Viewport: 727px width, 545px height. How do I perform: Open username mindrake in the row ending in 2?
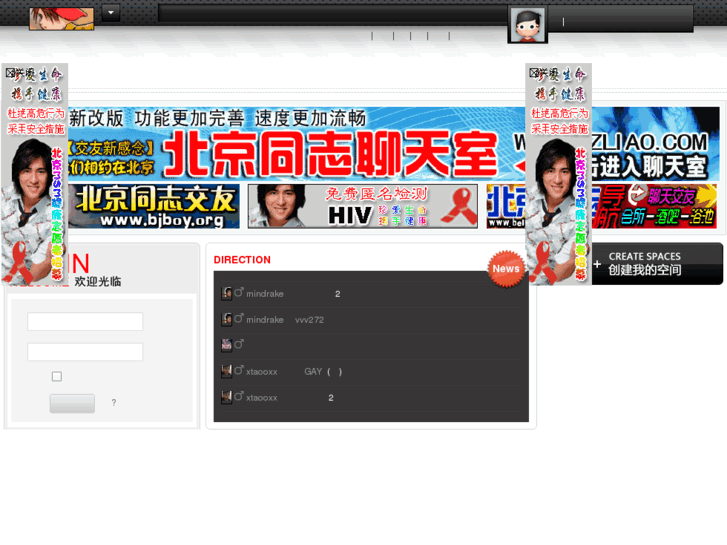pyautogui.click(x=265, y=294)
